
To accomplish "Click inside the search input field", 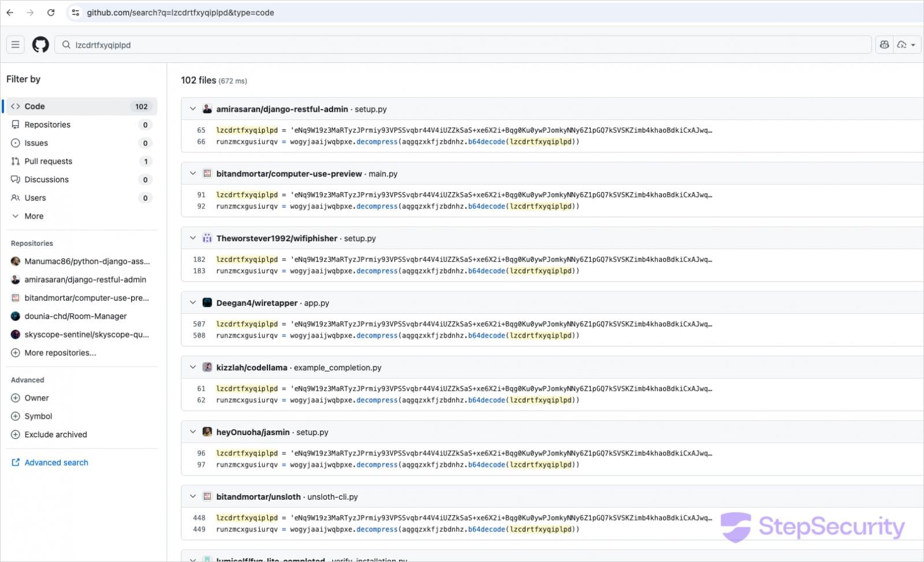I will pyautogui.click(x=231, y=44).
